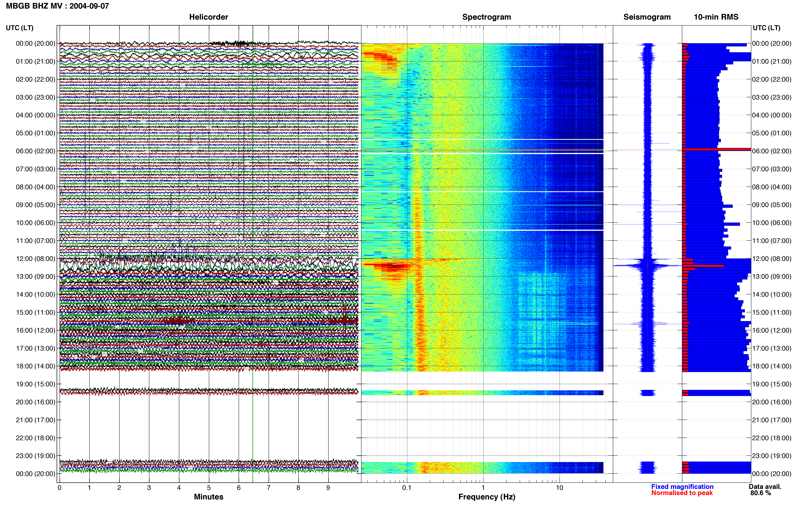The width and height of the screenshot is (812, 508).
Task: Click the left '06:00 (02:00)' time label
Action: [x=36, y=151]
